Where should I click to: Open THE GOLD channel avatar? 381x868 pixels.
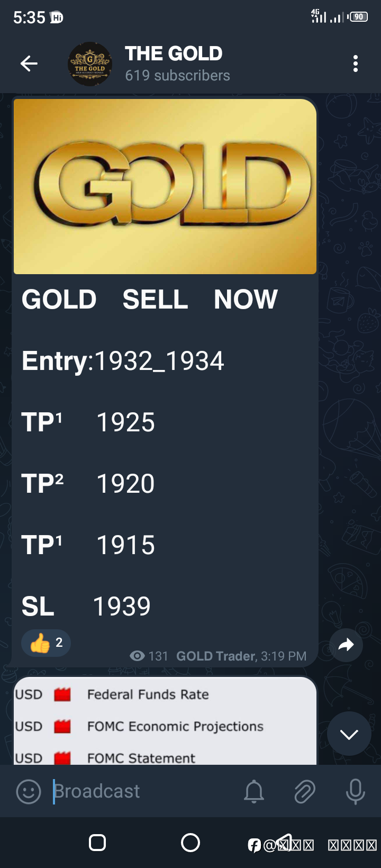(x=90, y=64)
